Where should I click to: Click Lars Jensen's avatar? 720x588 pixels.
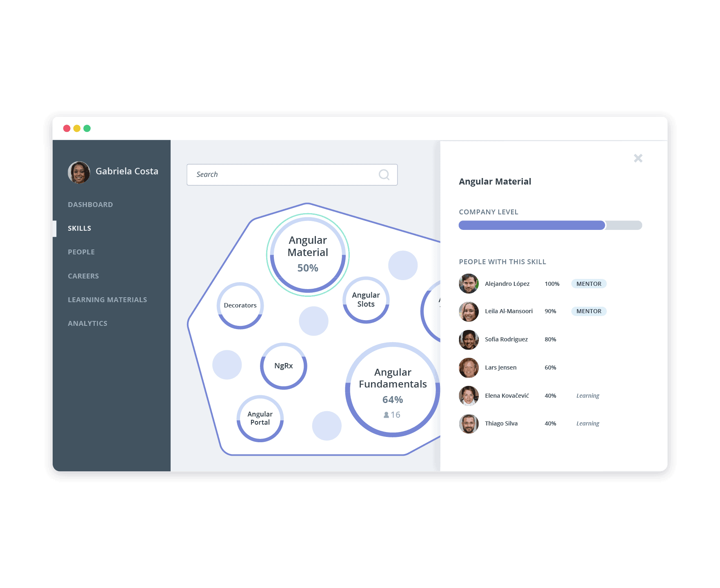[469, 368]
